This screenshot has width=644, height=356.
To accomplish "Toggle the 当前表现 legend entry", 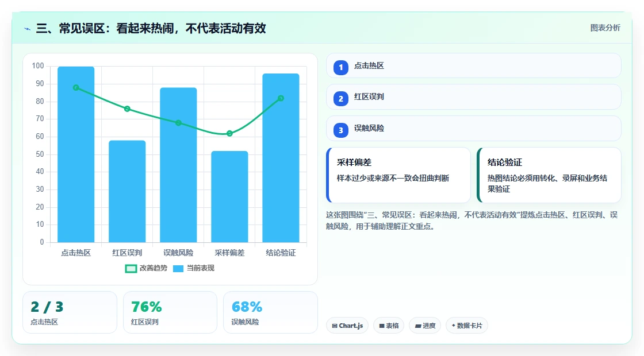I will (194, 268).
